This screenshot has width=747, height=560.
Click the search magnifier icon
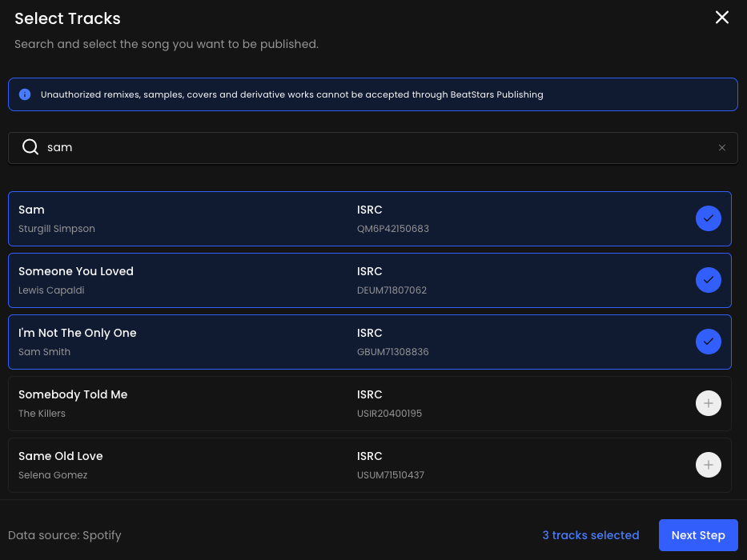[30, 147]
